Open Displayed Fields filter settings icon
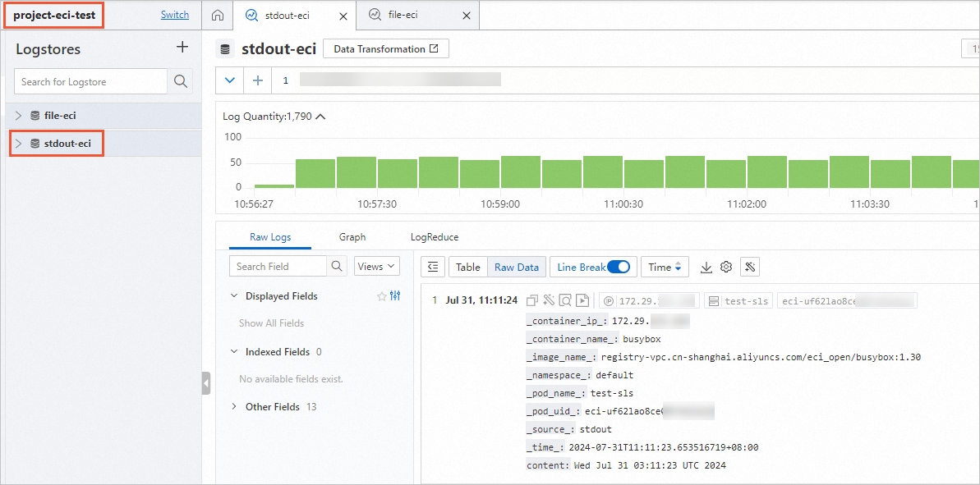 (x=395, y=296)
